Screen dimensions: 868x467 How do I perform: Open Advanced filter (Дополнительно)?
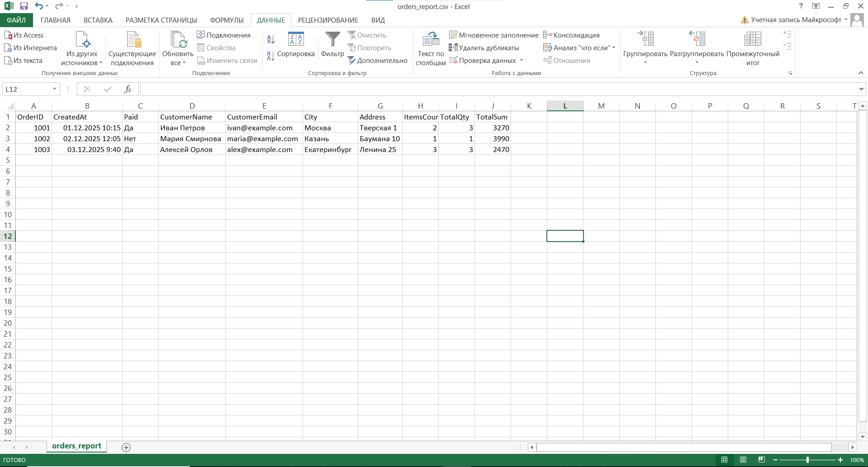pyautogui.click(x=377, y=61)
